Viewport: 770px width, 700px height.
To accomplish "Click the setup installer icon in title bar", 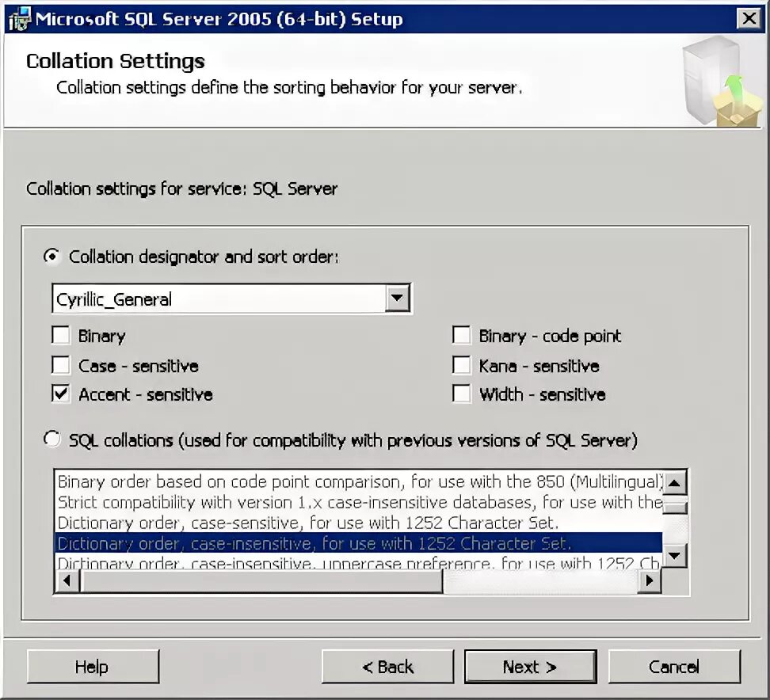I will click(x=20, y=20).
